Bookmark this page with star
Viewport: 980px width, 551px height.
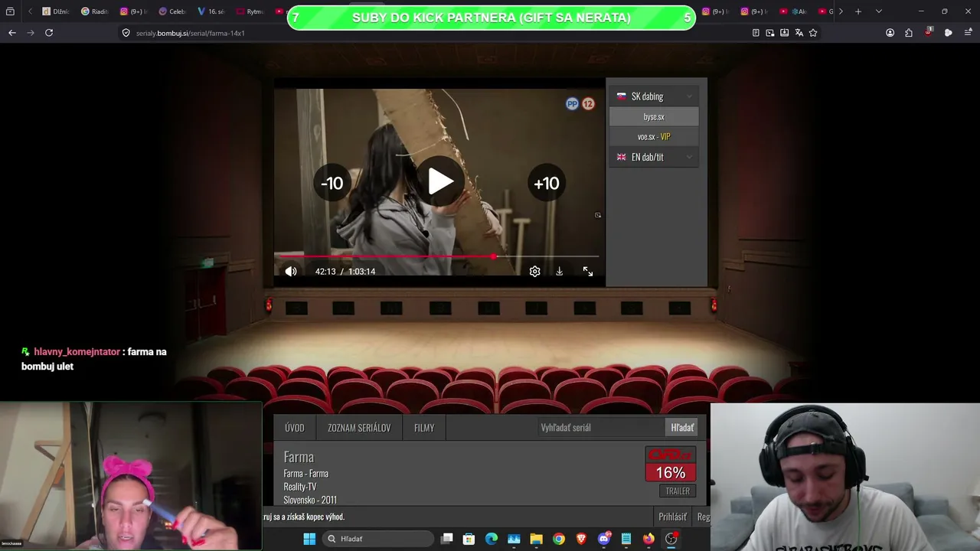pyautogui.click(x=813, y=33)
